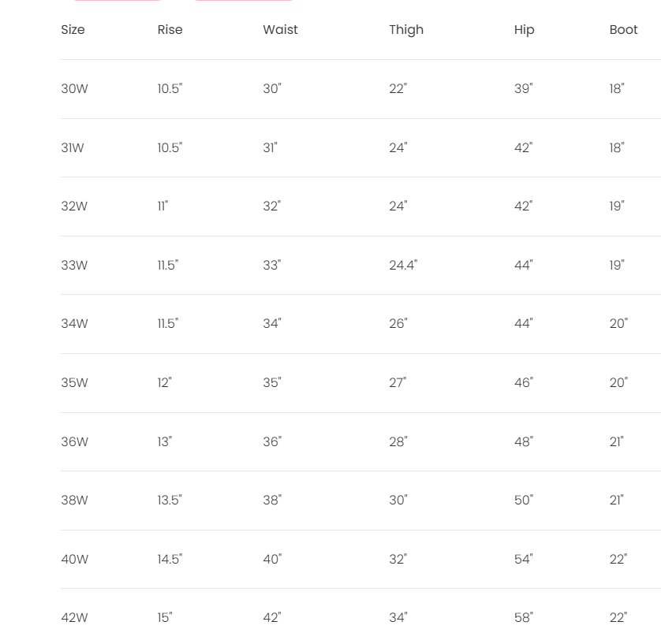Click the Rise column header
Screen dimensions: 661x644
pos(170,30)
